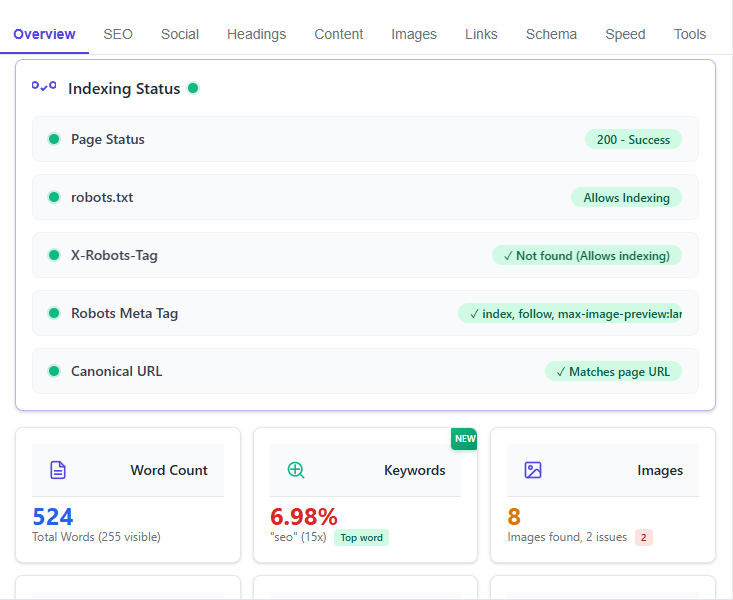
Task: Open the Social tab
Action: coord(180,34)
